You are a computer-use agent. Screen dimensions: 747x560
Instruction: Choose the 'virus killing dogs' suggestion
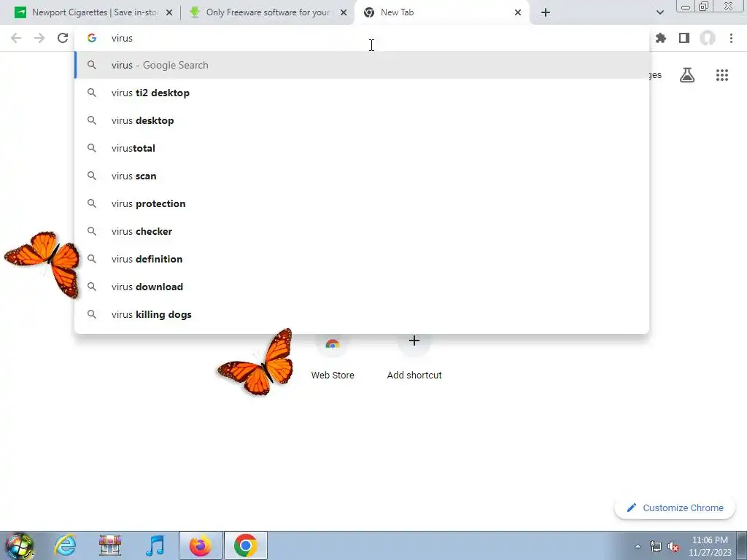point(362,314)
